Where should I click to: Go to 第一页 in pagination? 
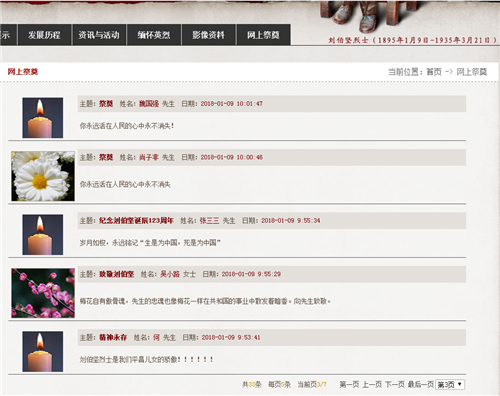(x=349, y=384)
